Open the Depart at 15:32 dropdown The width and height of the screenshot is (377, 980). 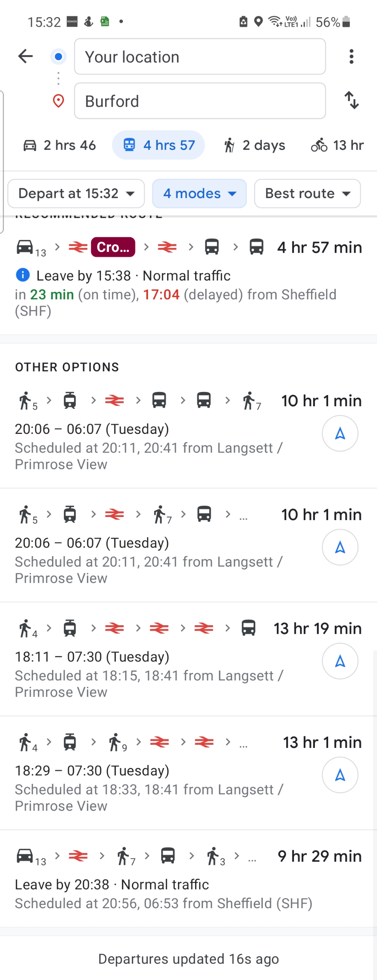(x=76, y=193)
